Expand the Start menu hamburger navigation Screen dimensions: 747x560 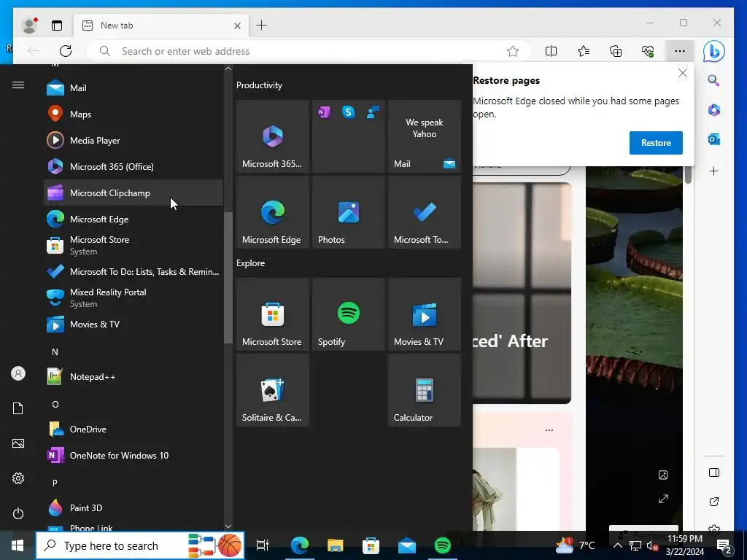click(18, 85)
